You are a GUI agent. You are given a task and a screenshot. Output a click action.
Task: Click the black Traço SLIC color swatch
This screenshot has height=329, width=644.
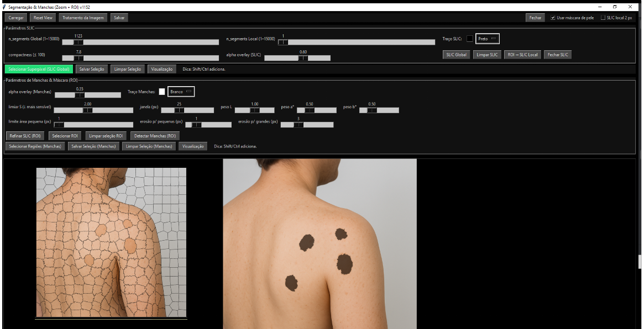tap(470, 39)
